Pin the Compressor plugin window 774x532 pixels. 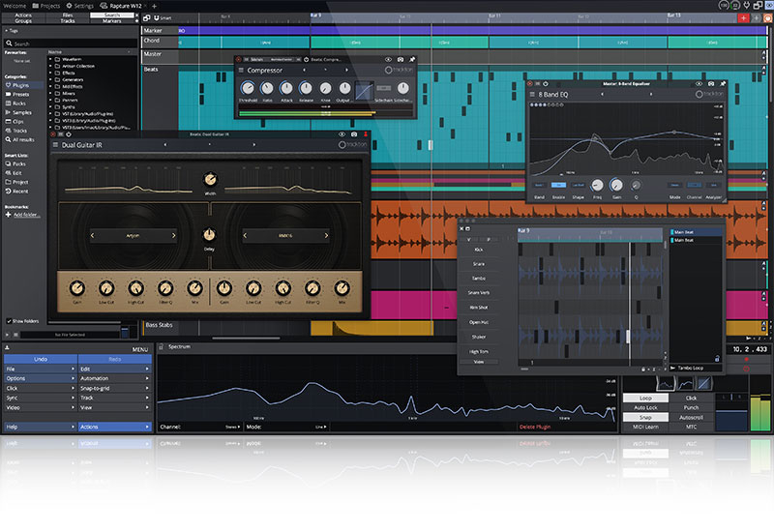tap(411, 59)
